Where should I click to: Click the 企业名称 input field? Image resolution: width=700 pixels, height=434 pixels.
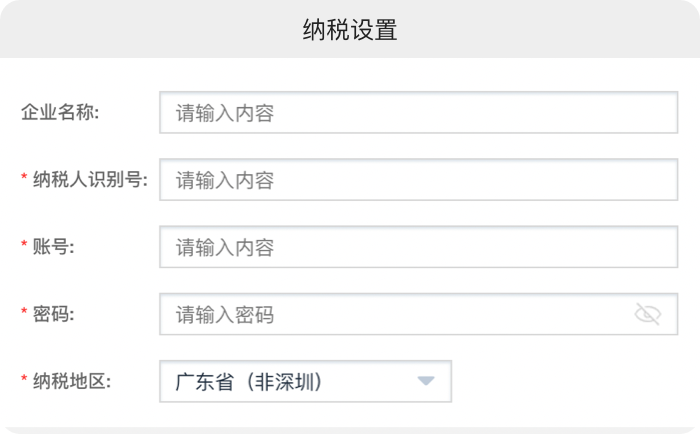pyautogui.click(x=418, y=113)
